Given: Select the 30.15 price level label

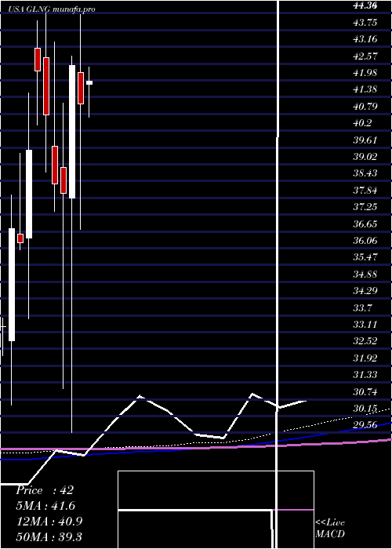Looking at the screenshot, I should click(x=365, y=409).
